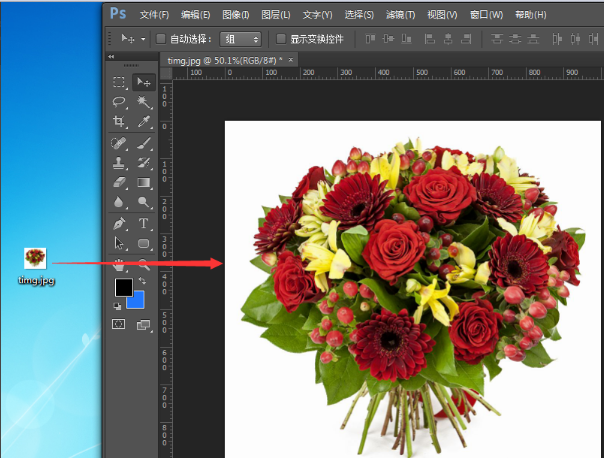The width and height of the screenshot is (604, 458).
Task: Toggle the 显示变换控件 checkbox
Action: pyautogui.click(x=281, y=39)
